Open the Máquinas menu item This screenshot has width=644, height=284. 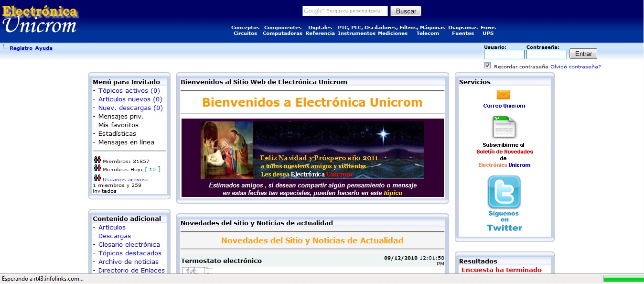(432, 28)
